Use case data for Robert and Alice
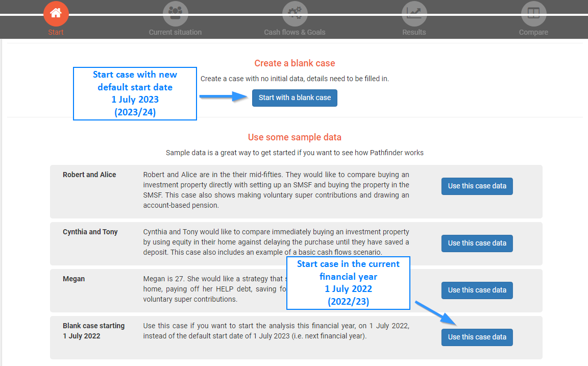 coord(477,186)
